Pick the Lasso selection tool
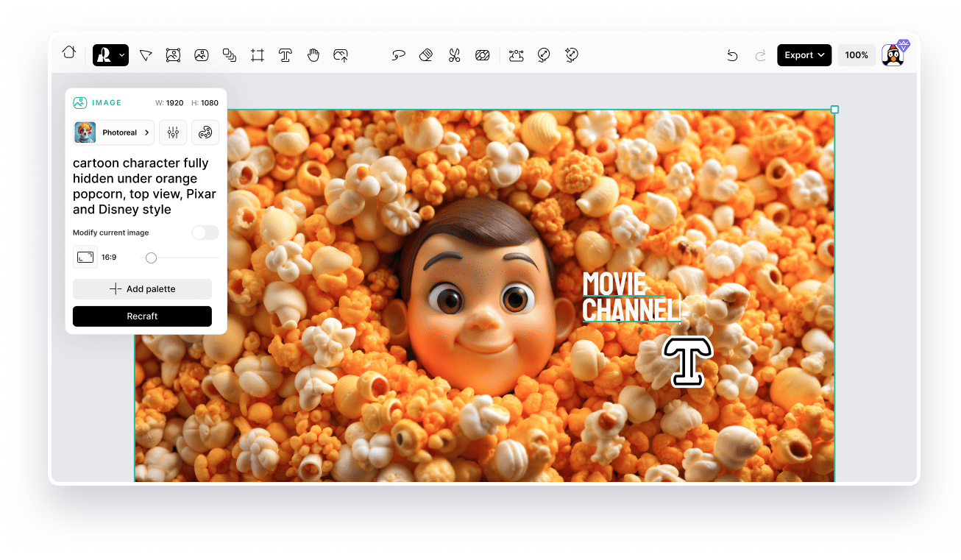 398,55
